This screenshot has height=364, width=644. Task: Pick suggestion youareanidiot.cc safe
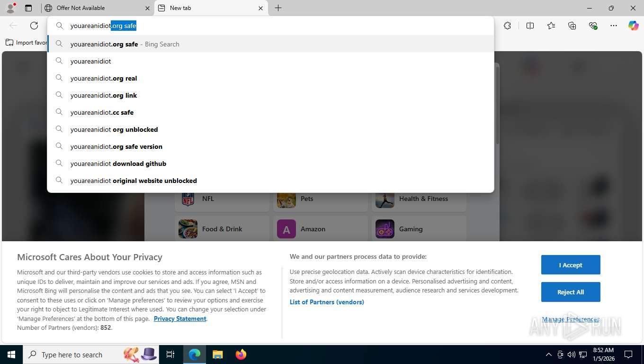270,112
